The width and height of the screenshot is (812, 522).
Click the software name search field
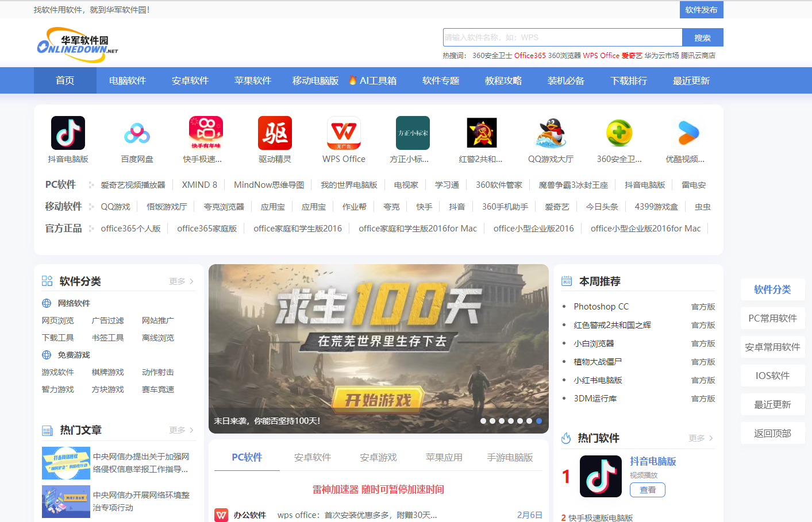pyautogui.click(x=563, y=37)
